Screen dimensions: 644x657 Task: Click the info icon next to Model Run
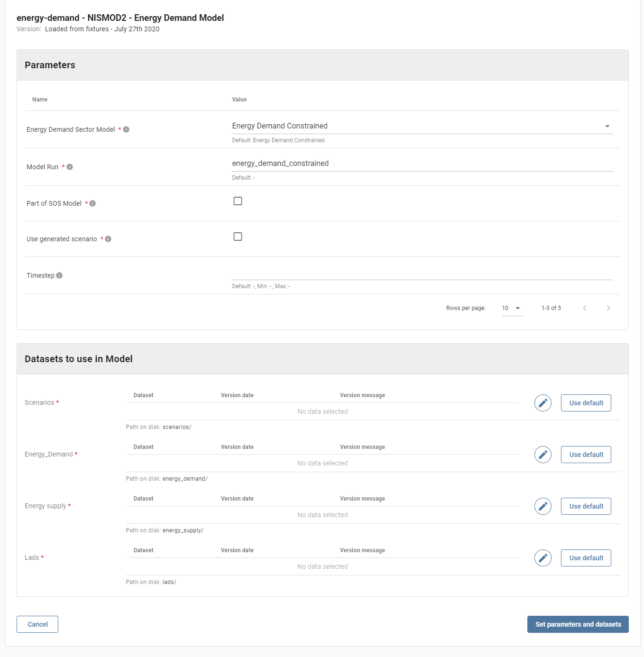click(x=69, y=166)
